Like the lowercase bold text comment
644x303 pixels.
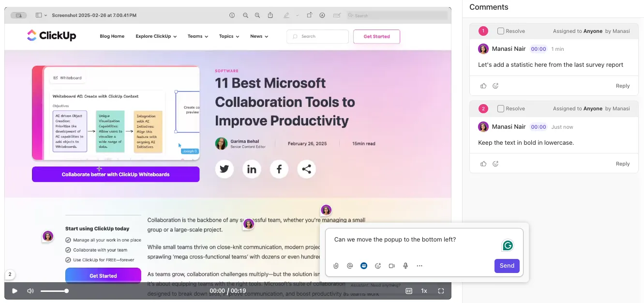point(483,164)
